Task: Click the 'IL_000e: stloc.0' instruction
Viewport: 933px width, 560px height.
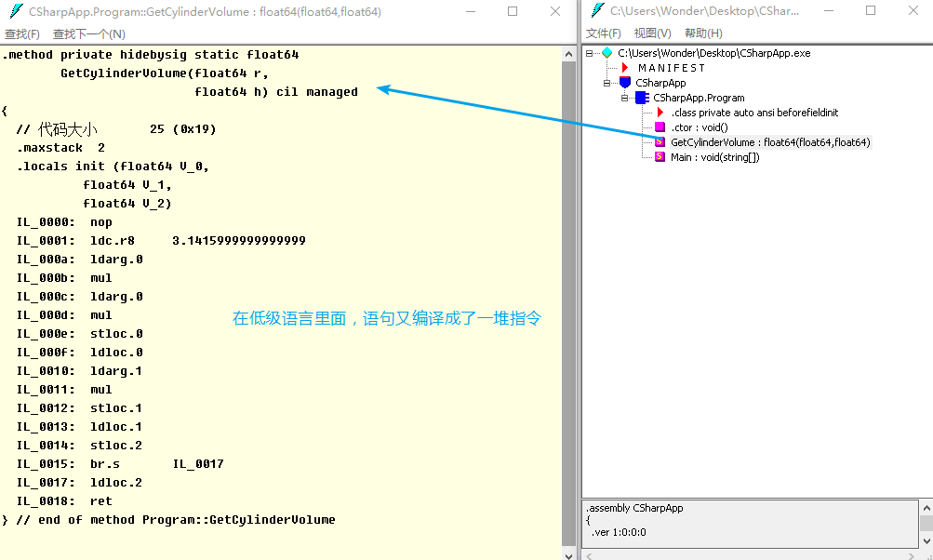Action: pyautogui.click(x=80, y=334)
